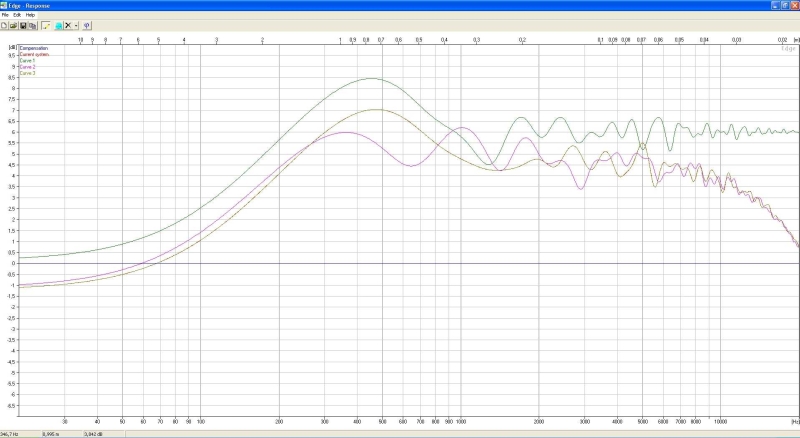
Task: Click the Compensation legend label
Action: tap(32, 48)
